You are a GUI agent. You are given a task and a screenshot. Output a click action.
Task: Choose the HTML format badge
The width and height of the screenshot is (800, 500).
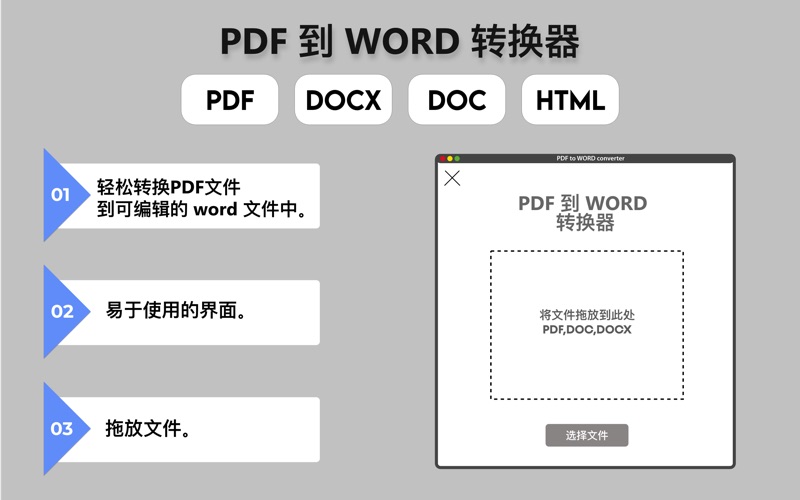(x=570, y=100)
